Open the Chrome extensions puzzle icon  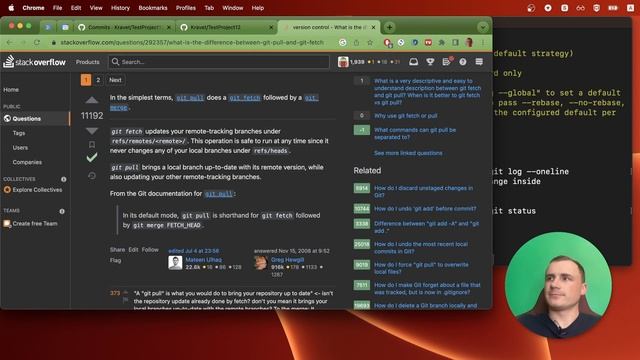[x=442, y=42]
